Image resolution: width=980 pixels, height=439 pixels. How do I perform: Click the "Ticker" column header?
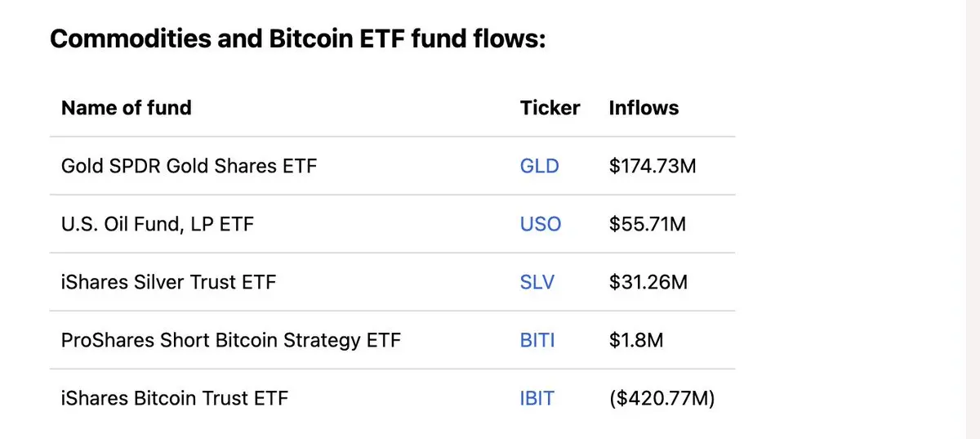[x=550, y=108]
